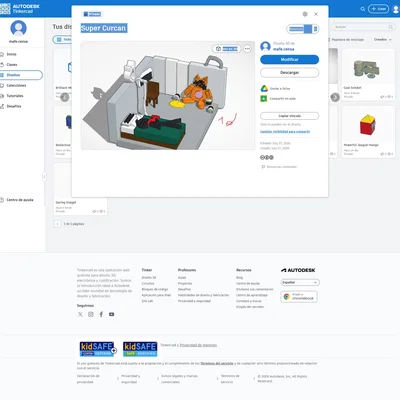Select Tutoriales in the sidebar

(15, 96)
